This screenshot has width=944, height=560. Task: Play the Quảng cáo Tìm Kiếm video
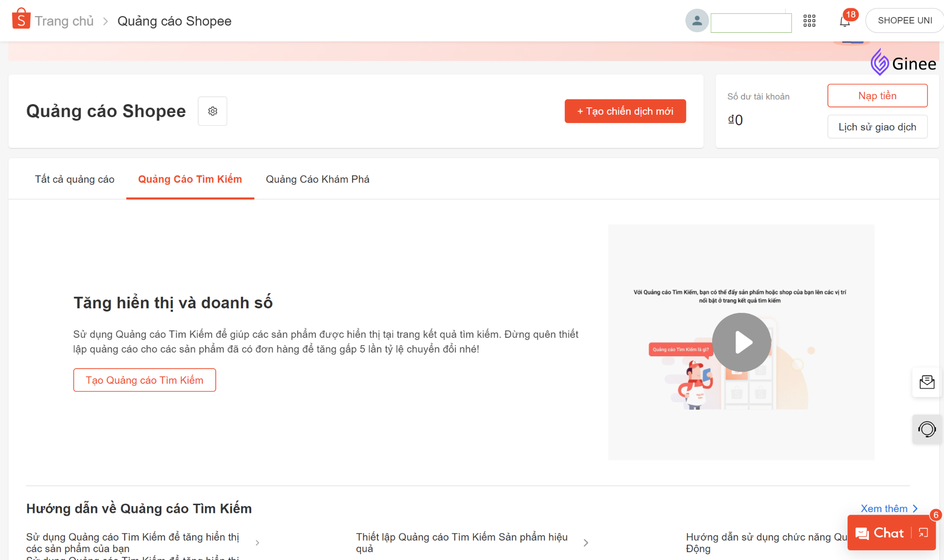pos(741,342)
